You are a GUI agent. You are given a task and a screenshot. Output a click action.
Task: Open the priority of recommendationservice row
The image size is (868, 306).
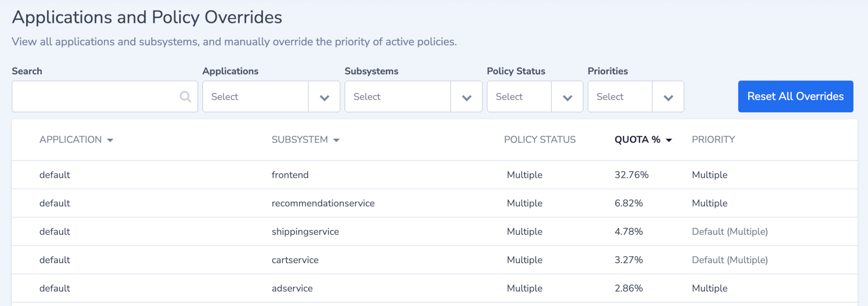tap(709, 203)
